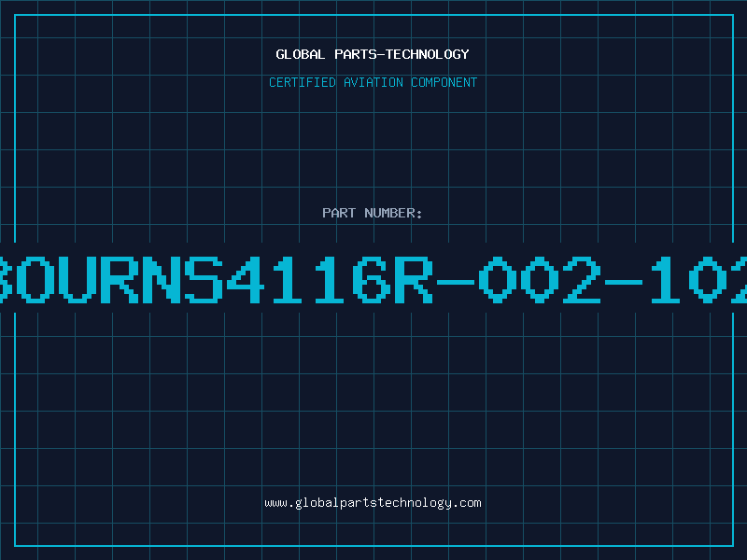Screen dimensions: 747x560
Task: Click the GLOBAL PARTS-TECHNOLOGY heading
Action: (x=373, y=54)
